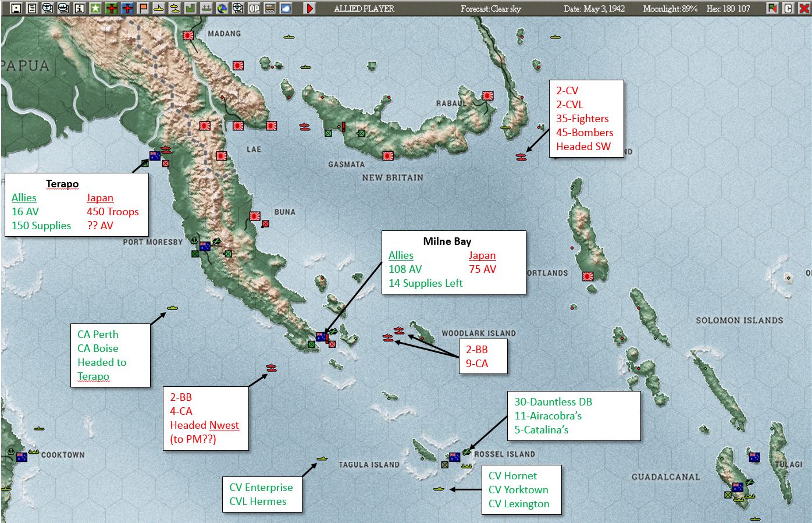This screenshot has width=812, height=523.
Task: Click the PORT MORESBY map label
Action: click(153, 242)
